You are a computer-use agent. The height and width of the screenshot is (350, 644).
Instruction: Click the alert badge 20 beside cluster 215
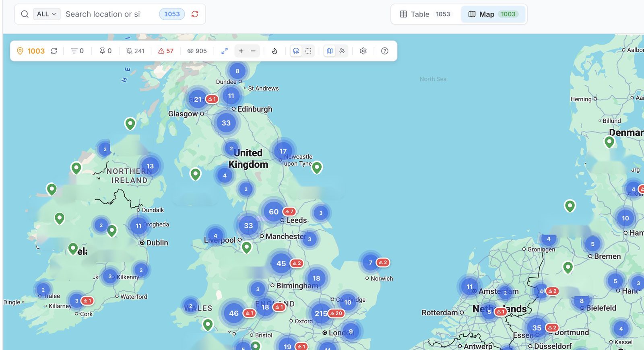[x=336, y=313]
